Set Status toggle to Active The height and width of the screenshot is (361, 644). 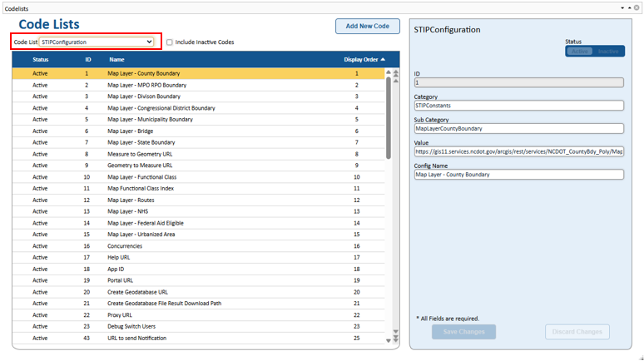pos(580,52)
